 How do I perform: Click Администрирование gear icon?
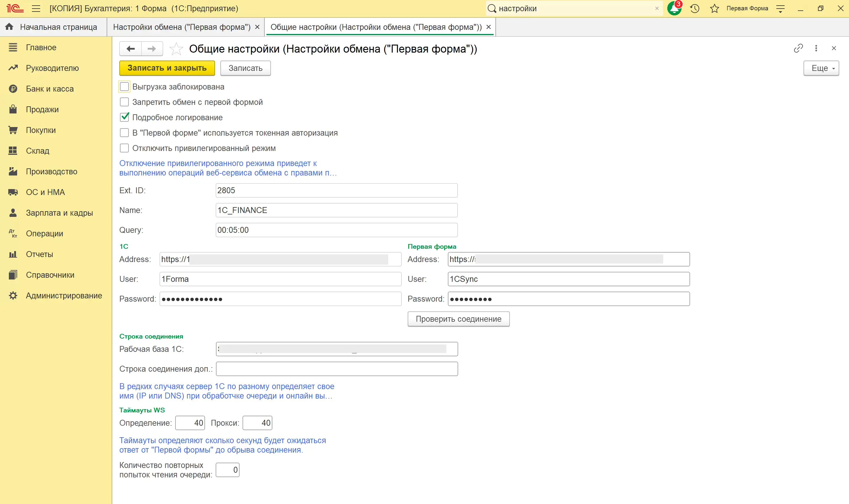coord(13,296)
